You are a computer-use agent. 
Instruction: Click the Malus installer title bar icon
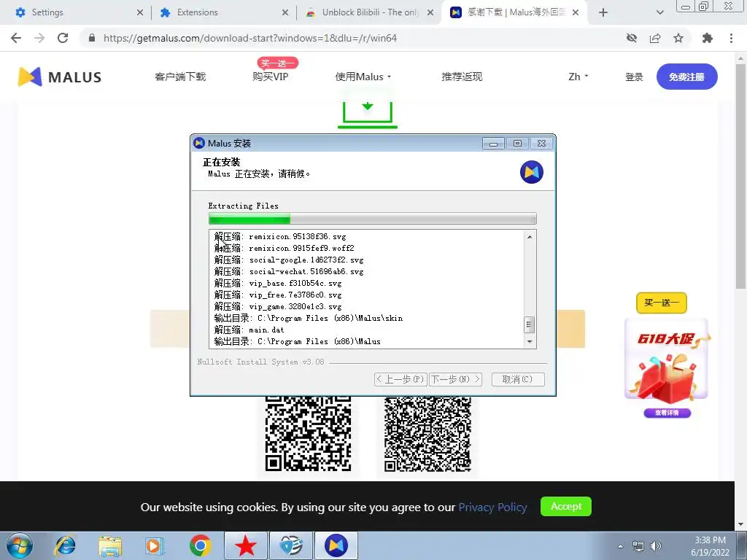pos(199,143)
